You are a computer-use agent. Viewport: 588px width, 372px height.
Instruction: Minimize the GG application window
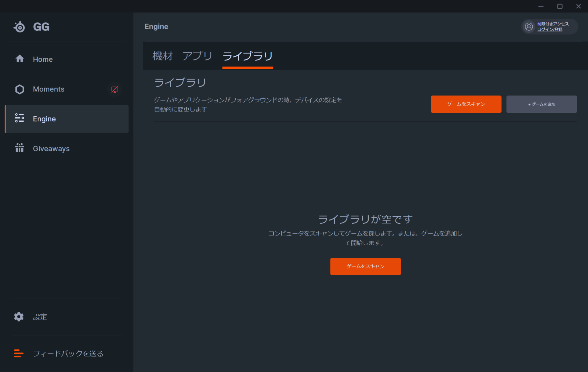(x=541, y=6)
